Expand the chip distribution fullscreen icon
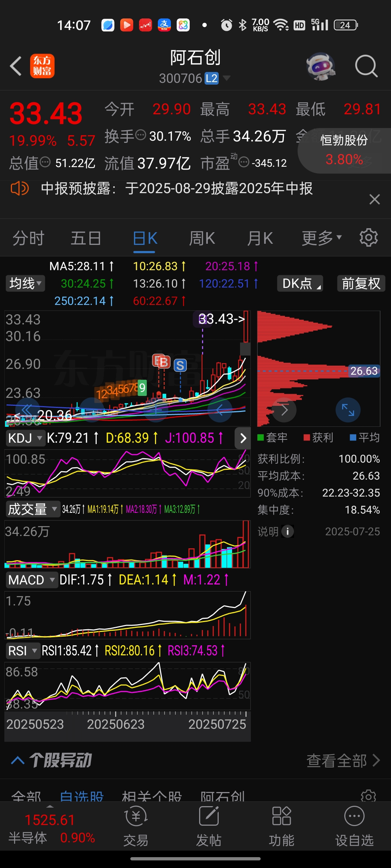Image resolution: width=391 pixels, height=868 pixels. (348, 410)
